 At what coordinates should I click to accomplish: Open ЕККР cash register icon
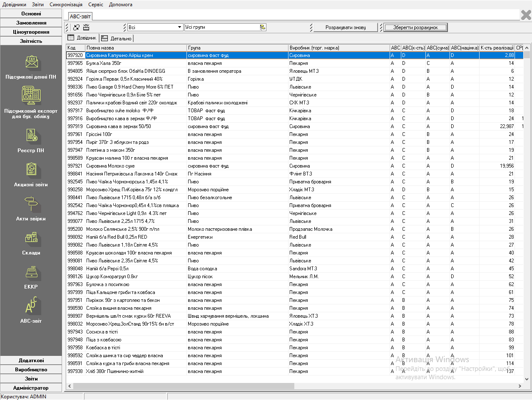(31, 272)
